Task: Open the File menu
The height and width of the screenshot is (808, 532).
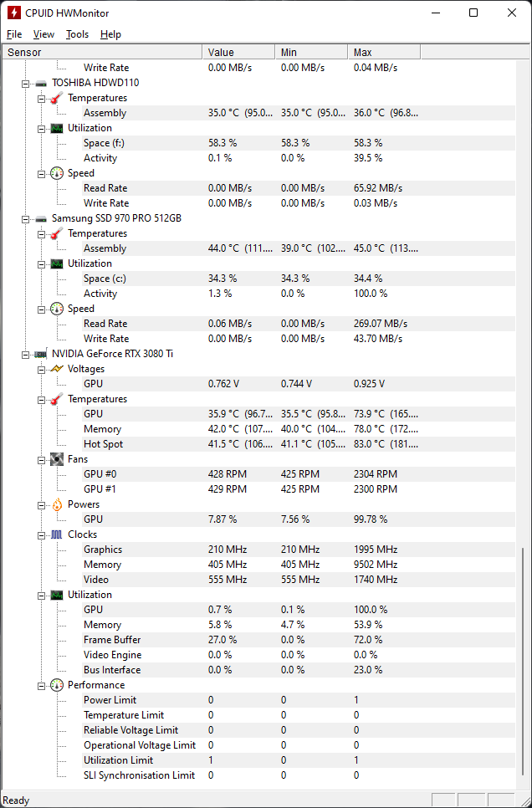Action: point(14,34)
